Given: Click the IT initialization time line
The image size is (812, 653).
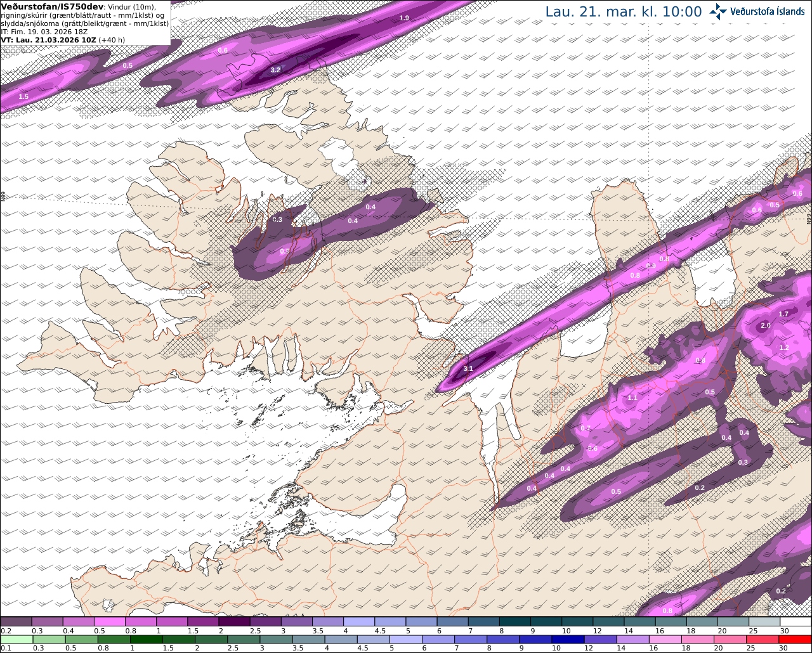Looking at the screenshot, I should click(x=44, y=31).
